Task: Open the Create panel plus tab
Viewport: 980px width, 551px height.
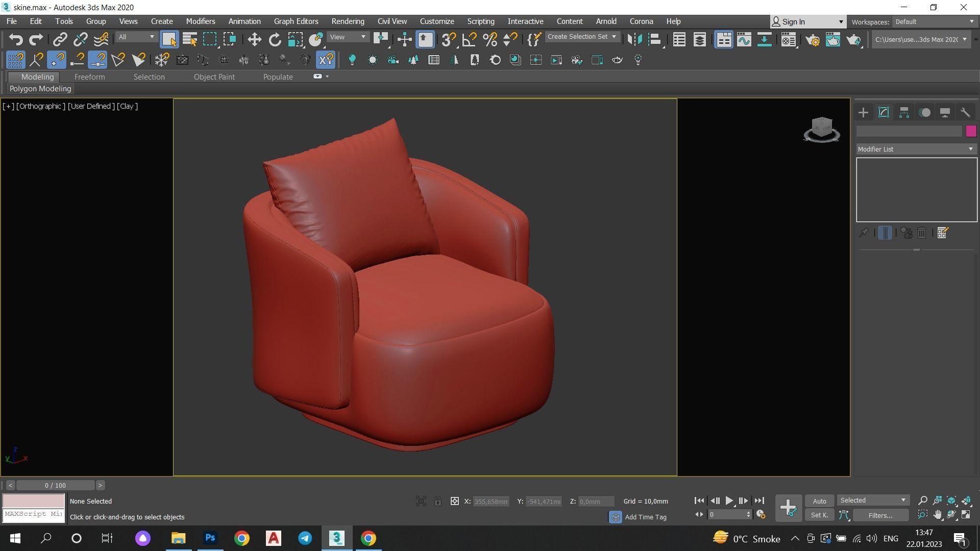Action: point(863,113)
